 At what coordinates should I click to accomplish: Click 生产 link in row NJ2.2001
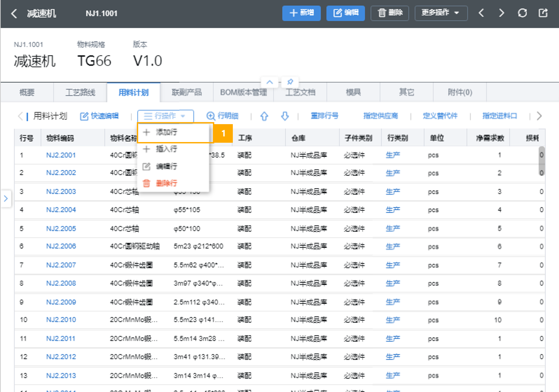(393, 155)
